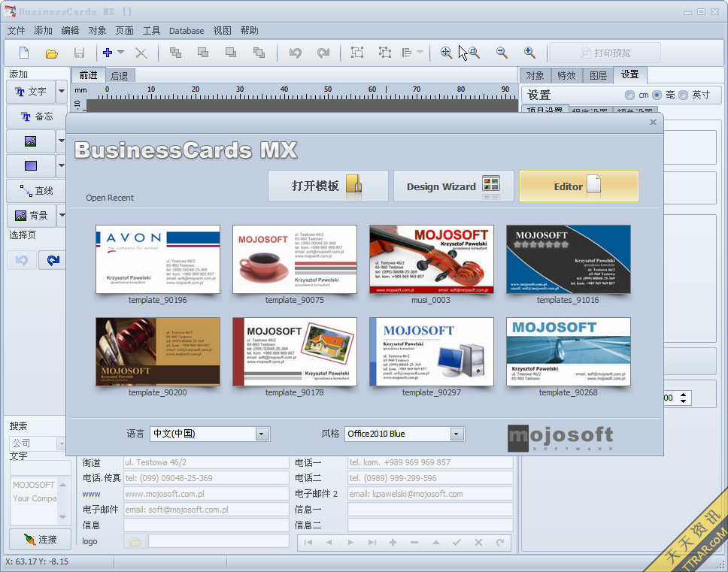The width and height of the screenshot is (728, 572).
Task: Add a line with 直线 tool
Action: pos(36,191)
